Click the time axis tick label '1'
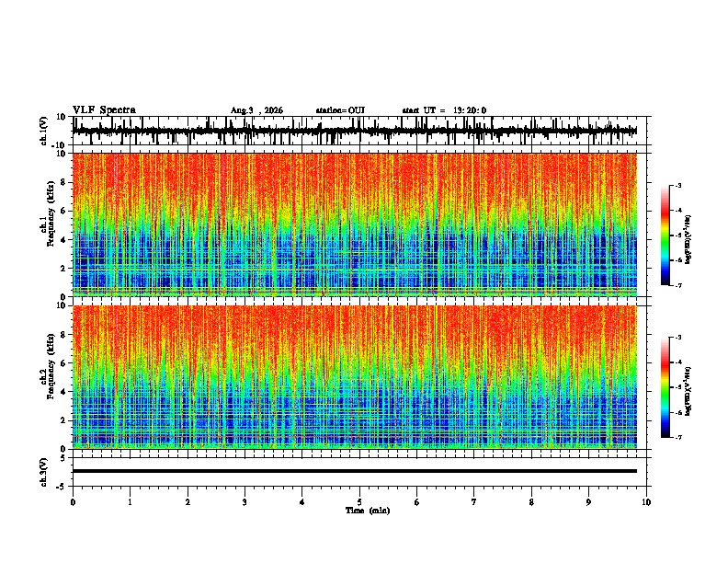728x563 pixels. click(130, 502)
